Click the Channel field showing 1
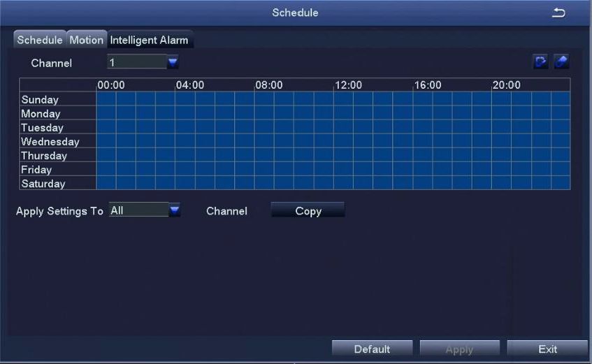This screenshot has height=364, width=592. tap(136, 63)
